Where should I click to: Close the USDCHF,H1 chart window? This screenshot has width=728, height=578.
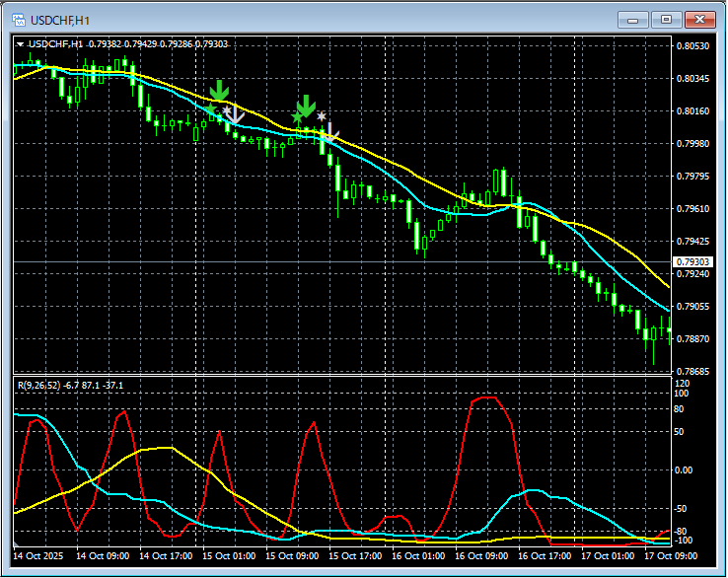(698, 19)
